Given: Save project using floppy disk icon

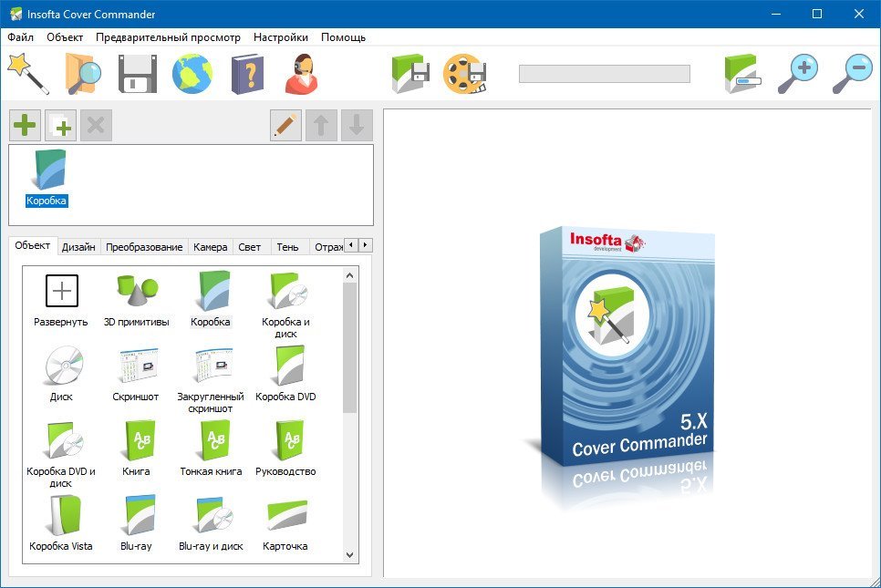Looking at the screenshot, I should (138, 74).
